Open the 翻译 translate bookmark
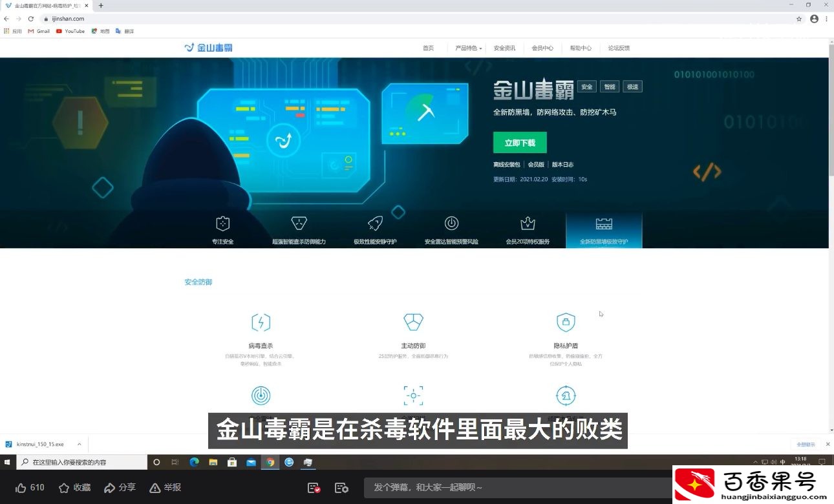The width and height of the screenshot is (834, 504). click(125, 31)
